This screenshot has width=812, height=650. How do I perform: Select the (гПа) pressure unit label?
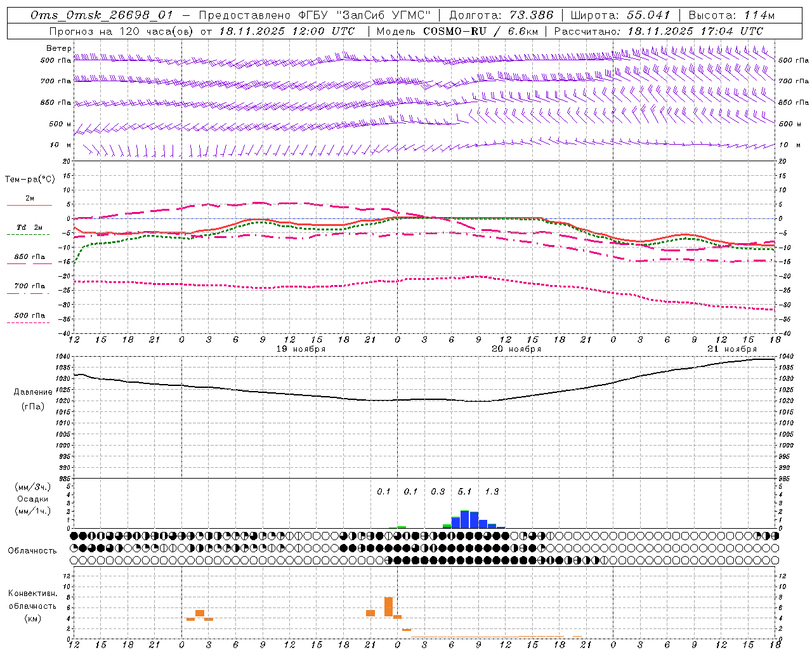coord(33,406)
